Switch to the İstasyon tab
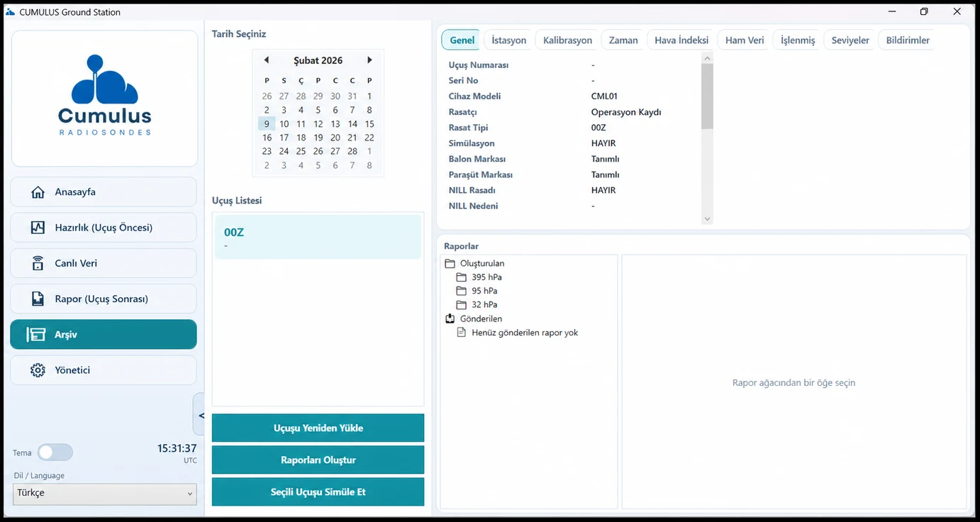This screenshot has width=980, height=522. 509,40
